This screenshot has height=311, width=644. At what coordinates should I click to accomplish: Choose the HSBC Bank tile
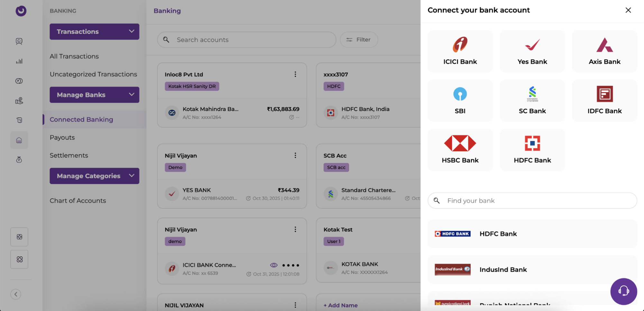pyautogui.click(x=460, y=150)
